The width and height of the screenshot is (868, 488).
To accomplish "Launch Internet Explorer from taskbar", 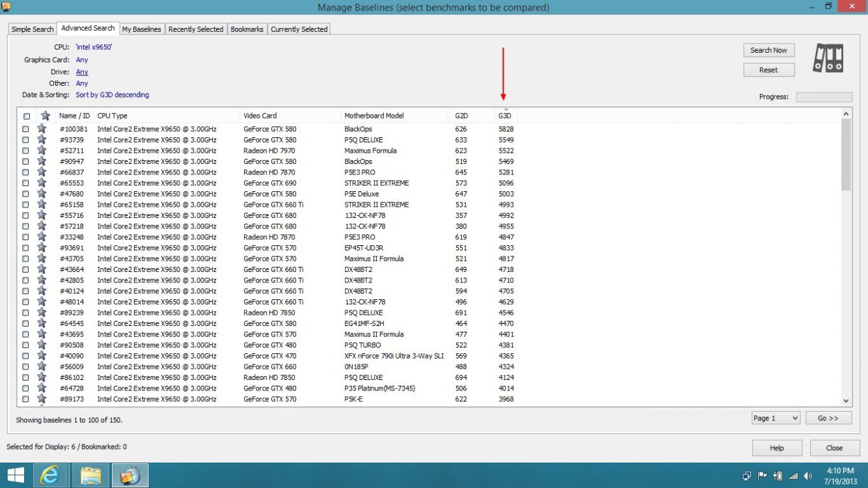I will (x=50, y=475).
